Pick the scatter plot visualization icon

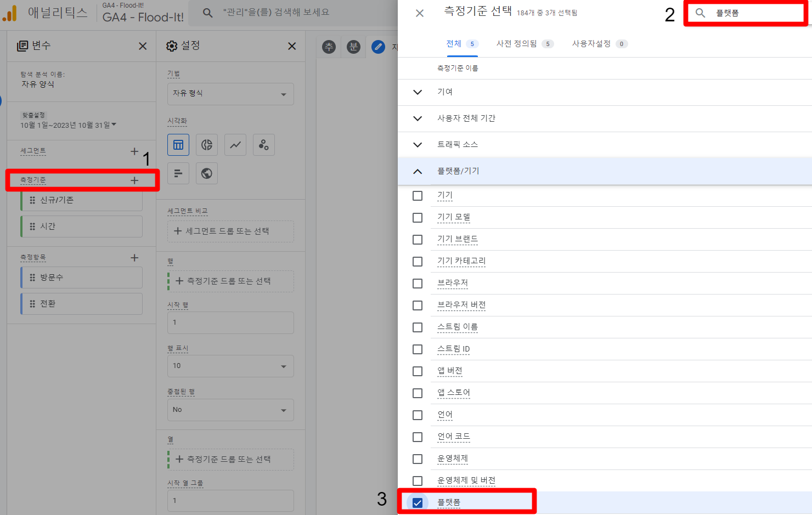[264, 145]
